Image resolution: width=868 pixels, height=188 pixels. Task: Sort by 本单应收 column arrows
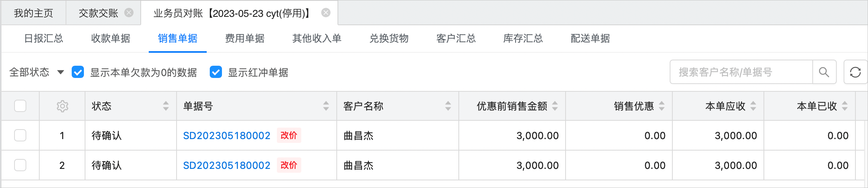753,106
